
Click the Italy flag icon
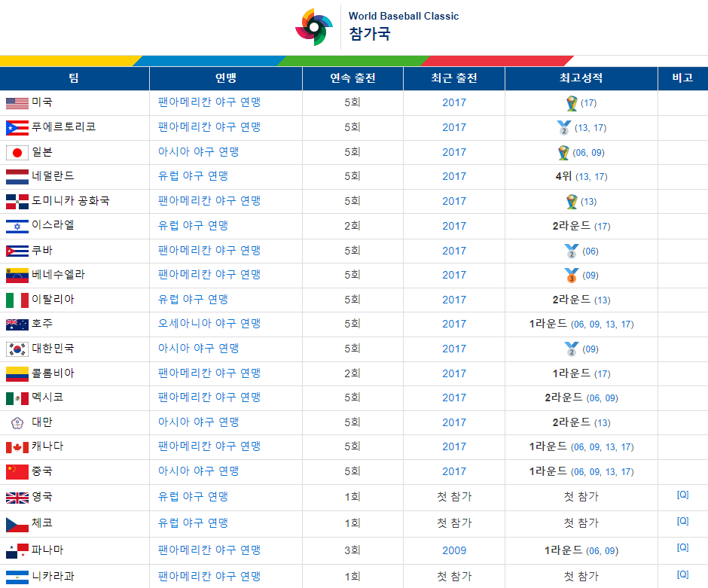click(x=17, y=300)
